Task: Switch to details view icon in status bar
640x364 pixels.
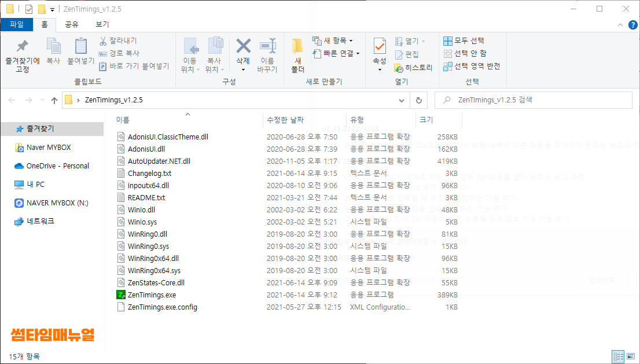Action: tap(619, 356)
